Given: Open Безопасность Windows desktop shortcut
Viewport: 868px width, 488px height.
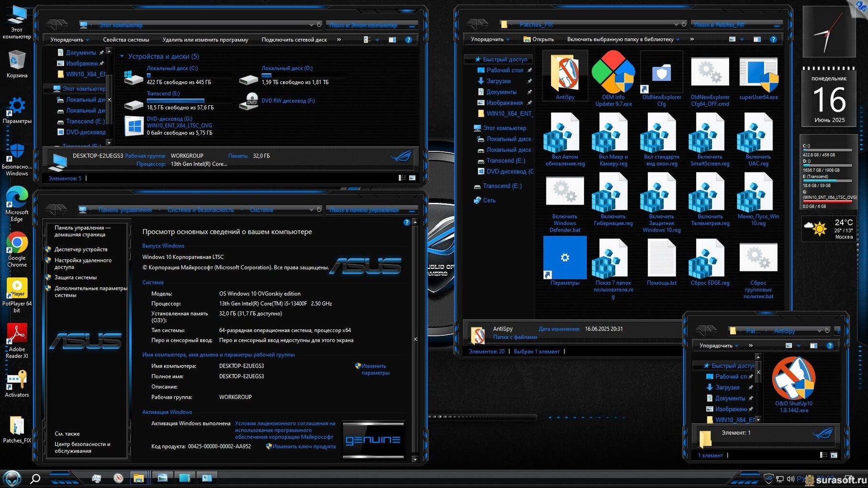Looking at the screenshot, I should click(x=17, y=159).
